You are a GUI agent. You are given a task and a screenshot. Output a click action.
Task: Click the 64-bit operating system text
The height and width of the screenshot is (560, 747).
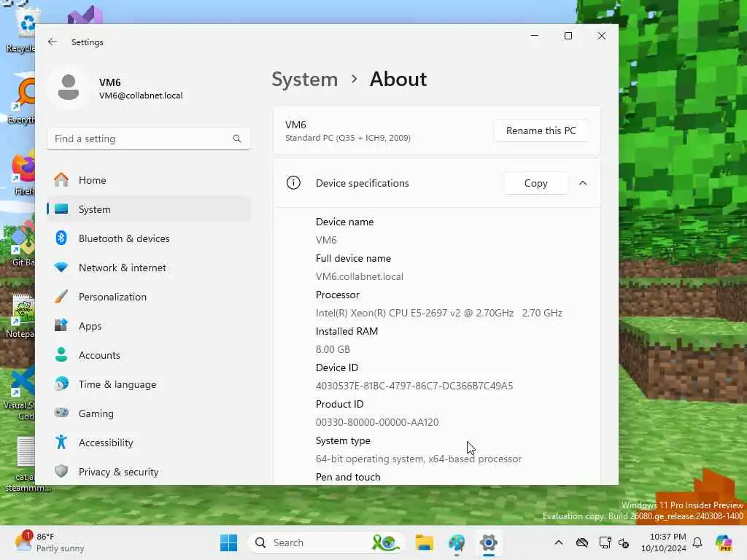(x=418, y=459)
